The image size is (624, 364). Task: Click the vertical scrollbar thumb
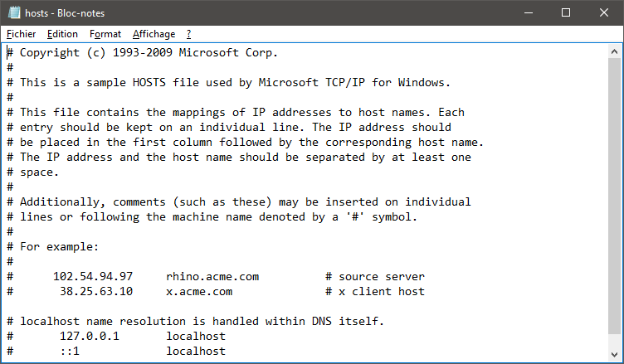point(614,196)
